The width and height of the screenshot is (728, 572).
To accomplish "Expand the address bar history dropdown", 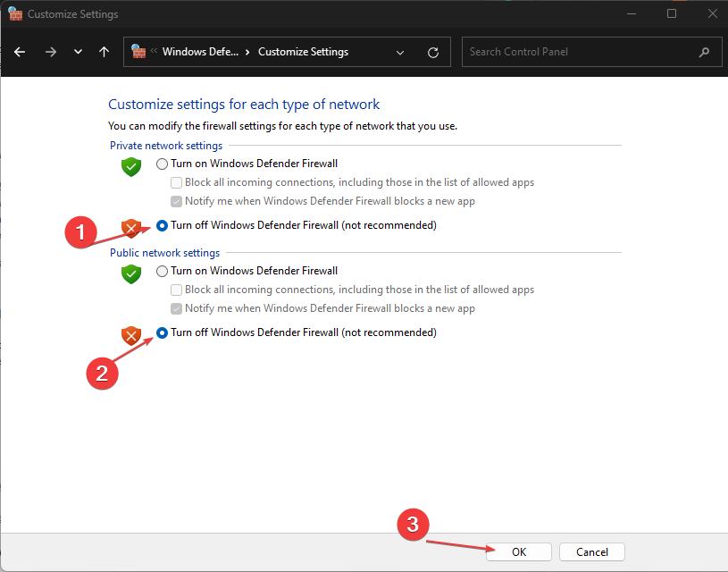I will (x=399, y=52).
